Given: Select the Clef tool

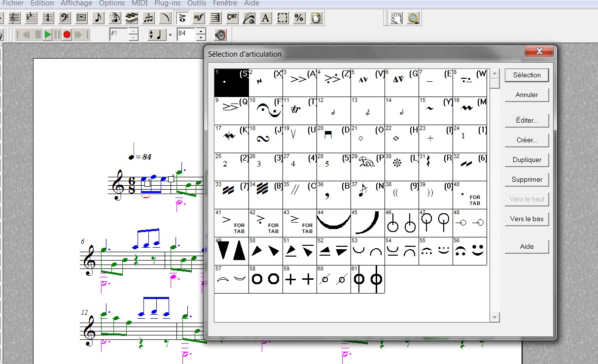Looking at the screenshot, I should click(64, 18).
